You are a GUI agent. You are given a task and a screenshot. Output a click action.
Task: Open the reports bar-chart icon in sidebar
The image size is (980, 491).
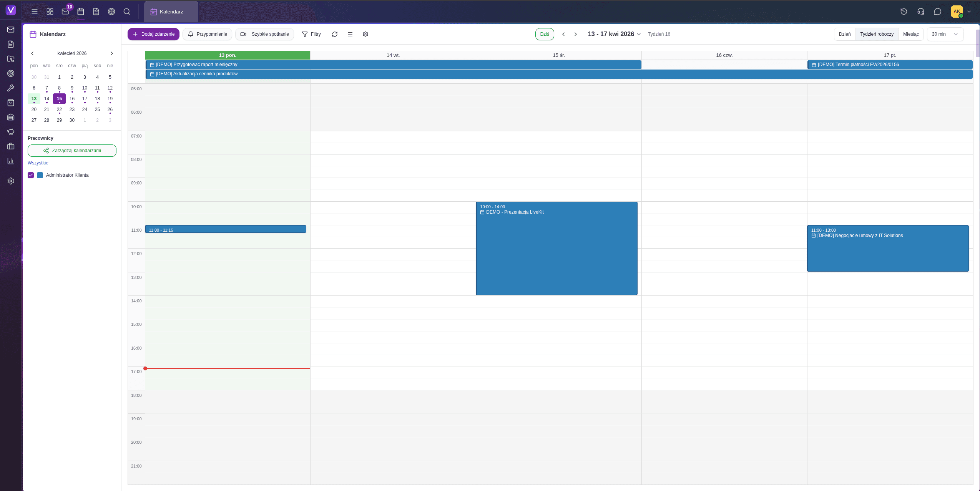[x=10, y=161]
